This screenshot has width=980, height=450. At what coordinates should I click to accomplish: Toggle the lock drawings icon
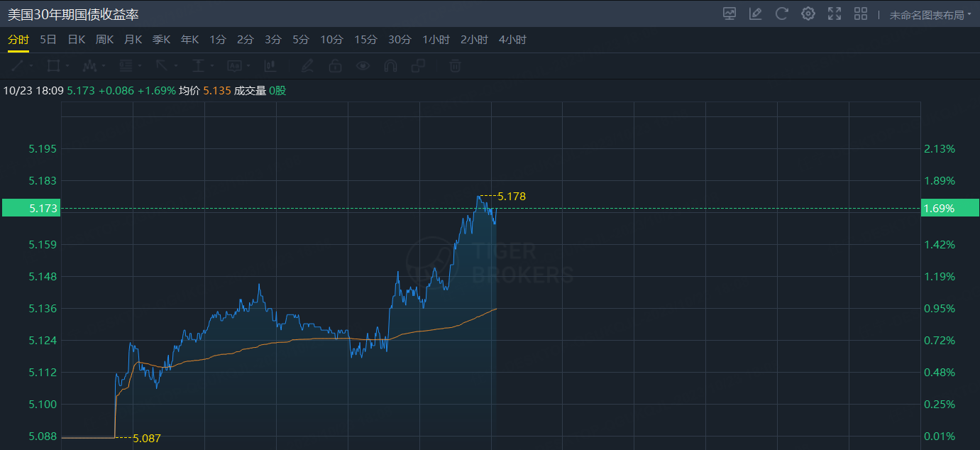point(335,66)
